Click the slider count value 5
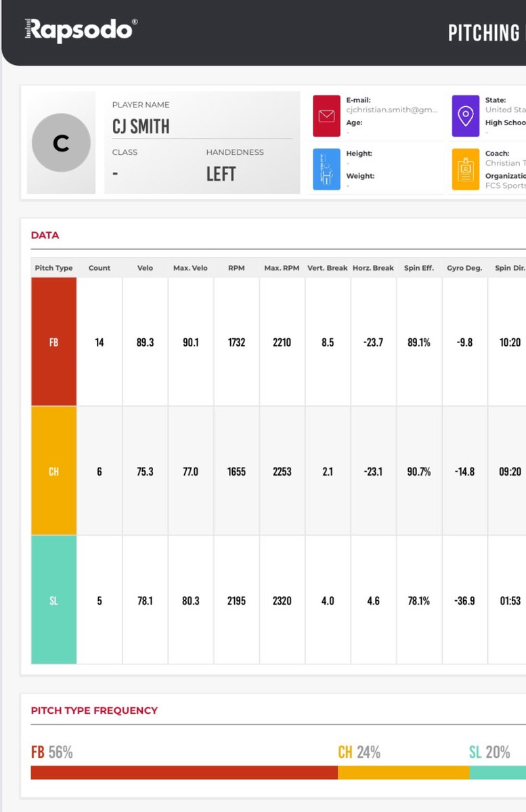The image size is (526, 812). tap(100, 600)
